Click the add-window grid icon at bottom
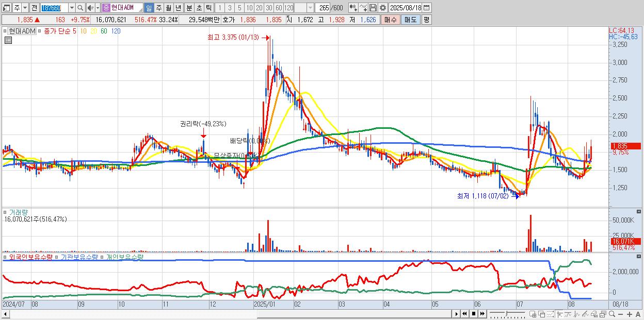This screenshot has height=320, width=644. pos(533,314)
